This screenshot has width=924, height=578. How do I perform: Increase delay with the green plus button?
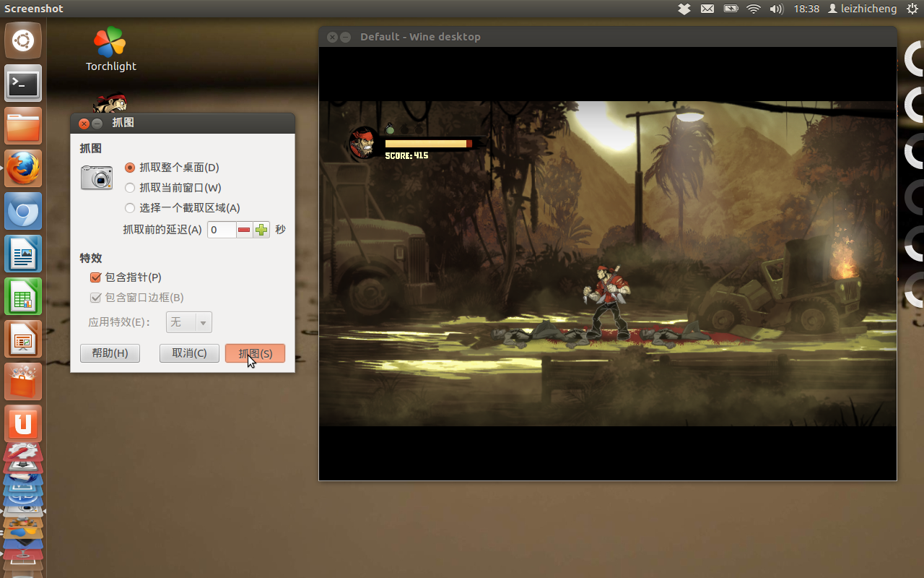pos(261,230)
